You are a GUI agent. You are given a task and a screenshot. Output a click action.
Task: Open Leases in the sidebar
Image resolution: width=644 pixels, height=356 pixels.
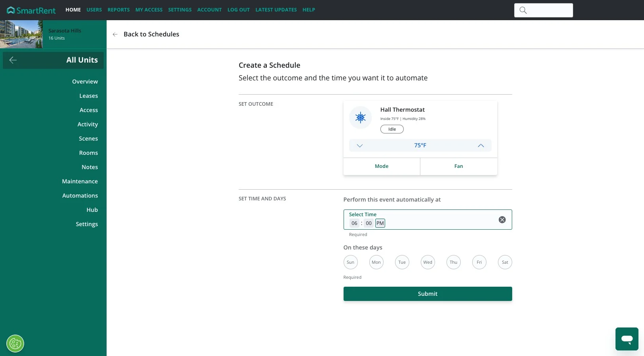tap(88, 96)
